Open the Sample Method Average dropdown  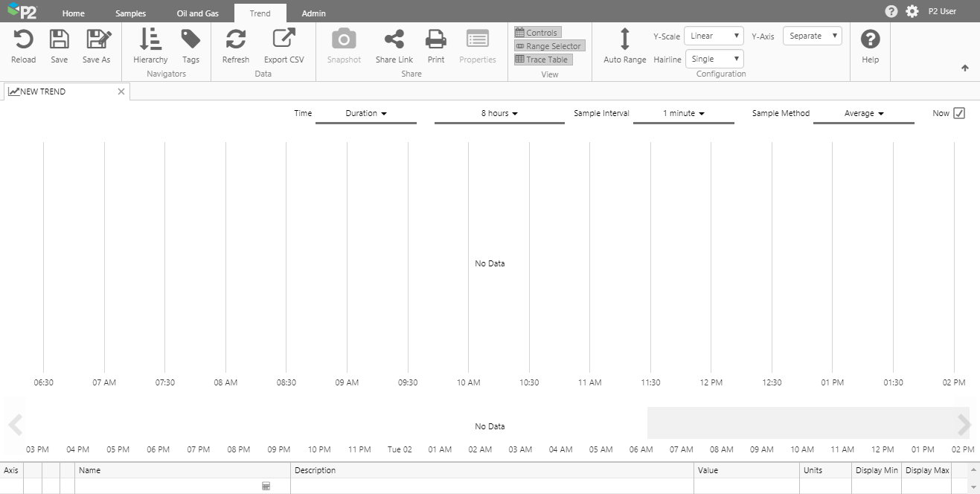click(864, 113)
